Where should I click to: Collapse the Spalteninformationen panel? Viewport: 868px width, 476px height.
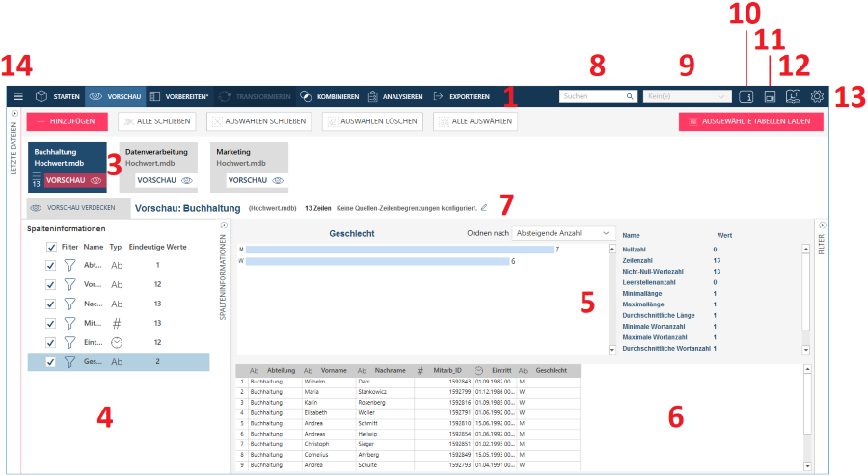224,225
